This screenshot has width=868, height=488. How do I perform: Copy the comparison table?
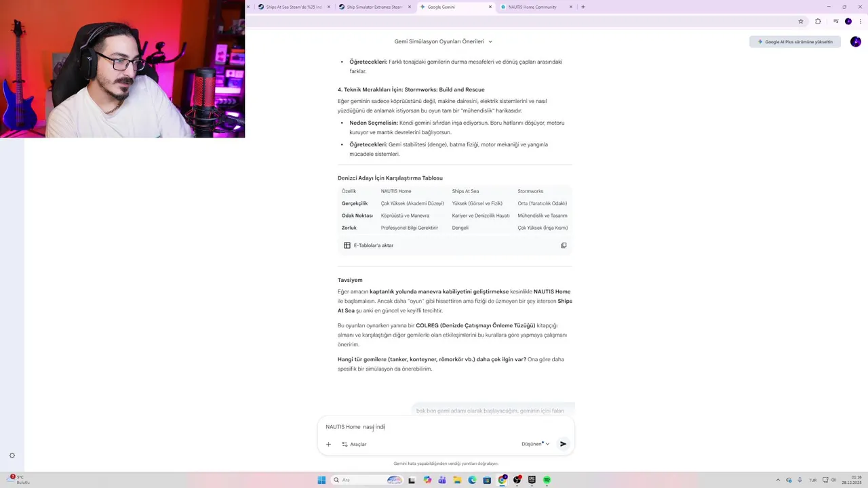[x=564, y=245]
